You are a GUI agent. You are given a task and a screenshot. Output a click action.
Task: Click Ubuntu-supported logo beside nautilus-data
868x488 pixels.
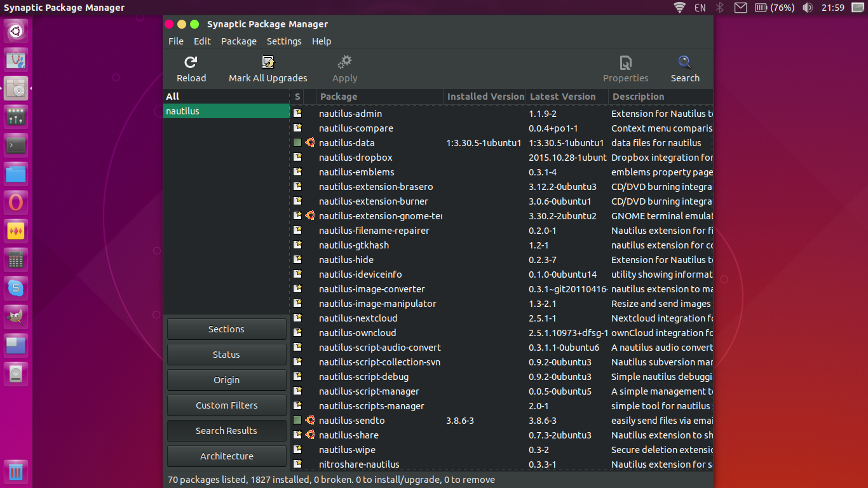[310, 143]
